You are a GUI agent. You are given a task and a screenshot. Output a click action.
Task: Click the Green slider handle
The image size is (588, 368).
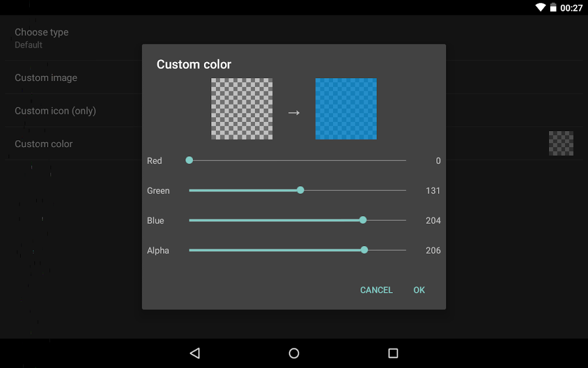[300, 190]
